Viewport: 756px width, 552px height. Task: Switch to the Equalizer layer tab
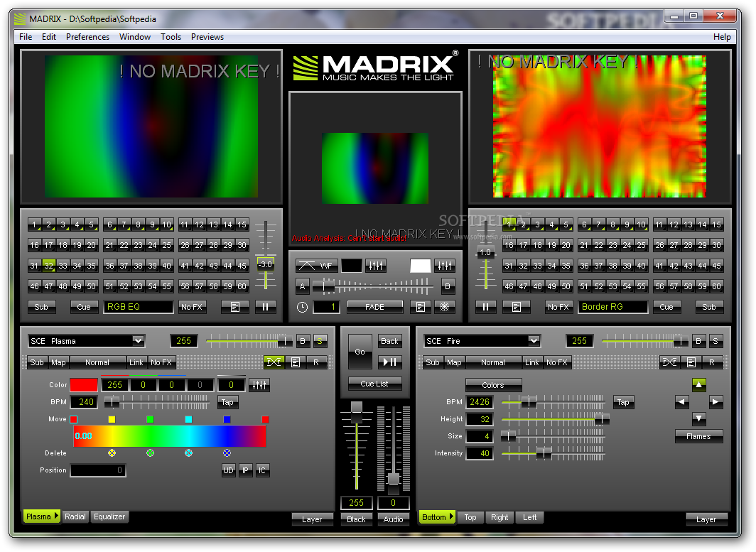click(109, 516)
